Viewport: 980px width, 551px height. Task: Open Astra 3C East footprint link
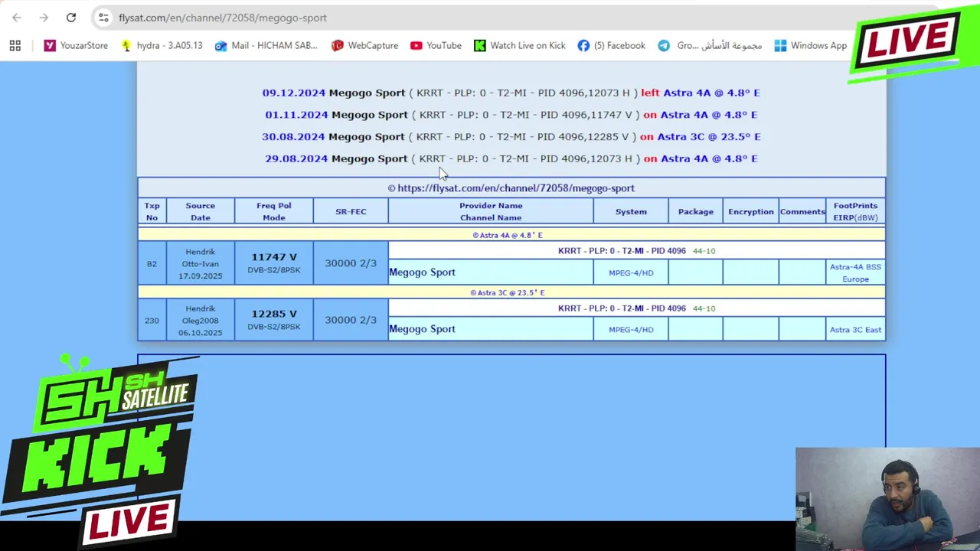pyautogui.click(x=855, y=330)
